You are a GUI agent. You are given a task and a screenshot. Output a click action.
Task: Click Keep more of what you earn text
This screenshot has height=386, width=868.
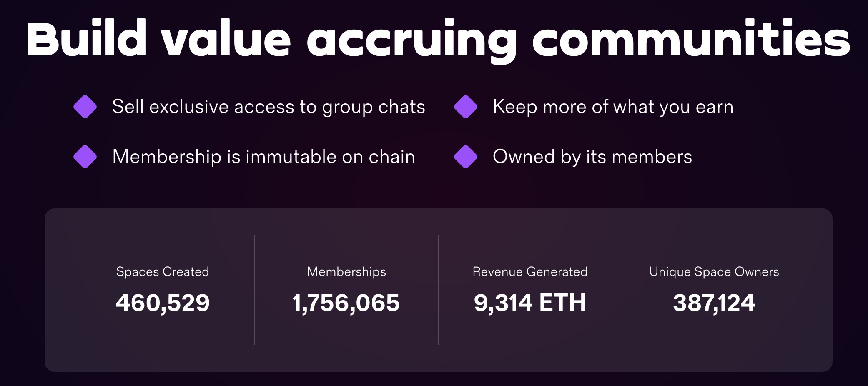pyautogui.click(x=613, y=107)
